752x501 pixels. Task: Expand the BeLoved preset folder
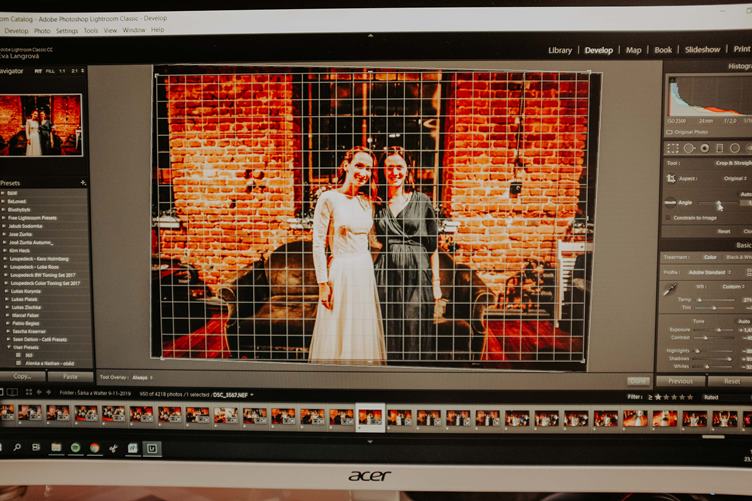pos(4,201)
